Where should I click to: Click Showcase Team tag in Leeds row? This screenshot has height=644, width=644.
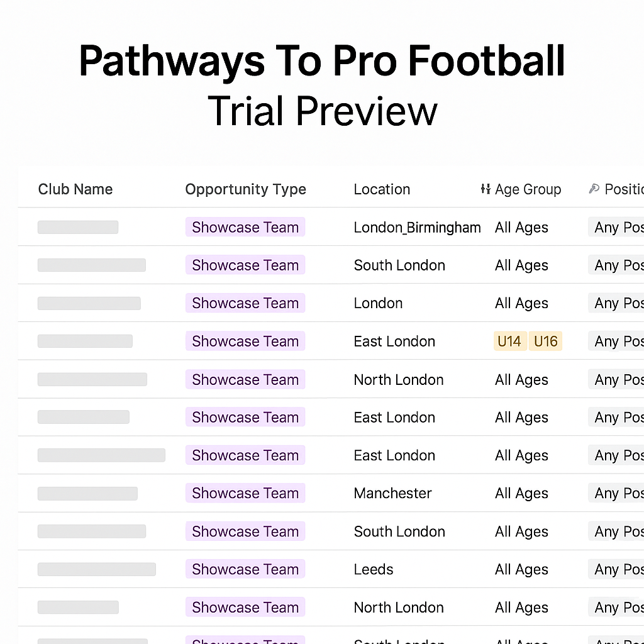coord(245,569)
